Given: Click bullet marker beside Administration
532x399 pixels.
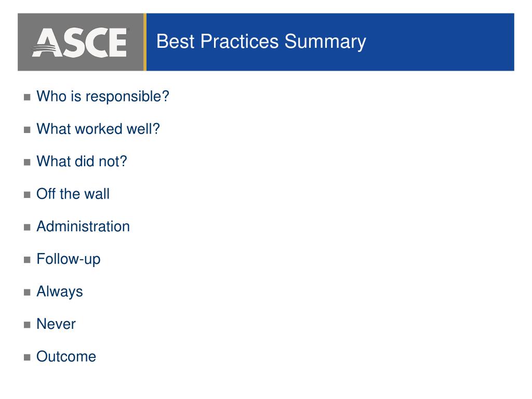Looking at the screenshot, I should (x=27, y=228).
